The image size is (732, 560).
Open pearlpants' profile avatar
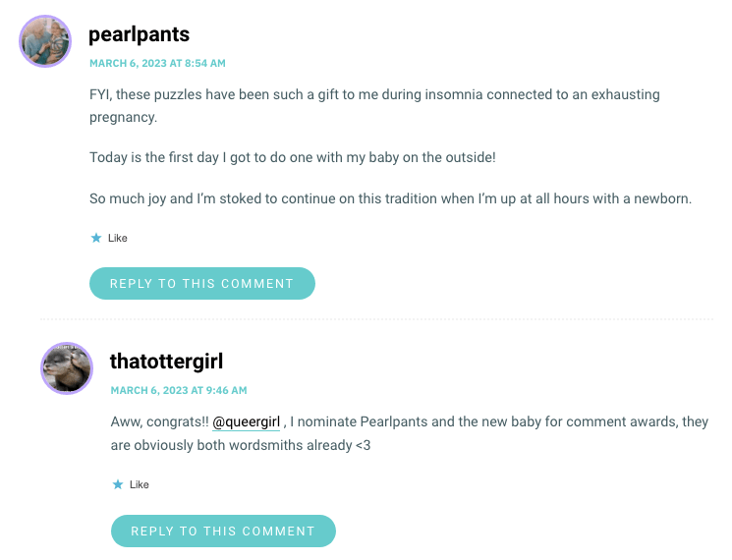pos(45,41)
